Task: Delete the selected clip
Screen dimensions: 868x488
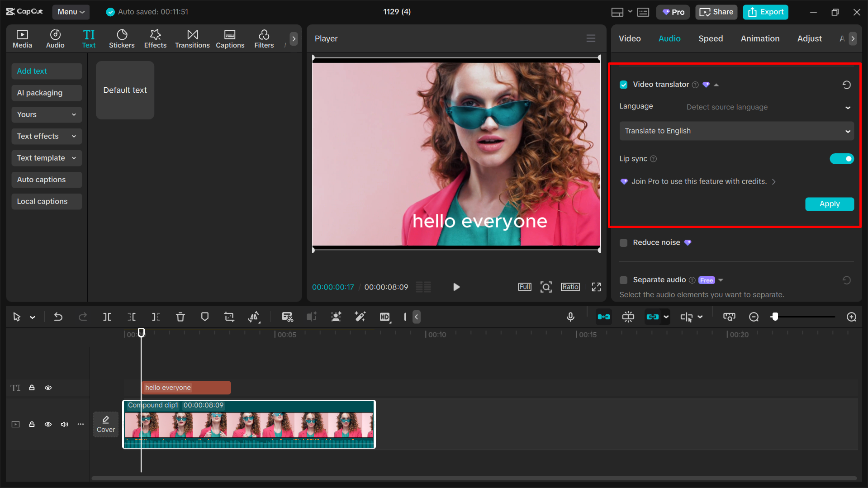Action: [x=180, y=317]
